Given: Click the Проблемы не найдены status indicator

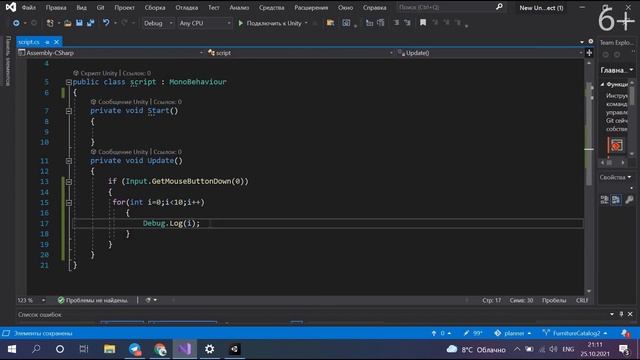Looking at the screenshot, I should point(93,300).
